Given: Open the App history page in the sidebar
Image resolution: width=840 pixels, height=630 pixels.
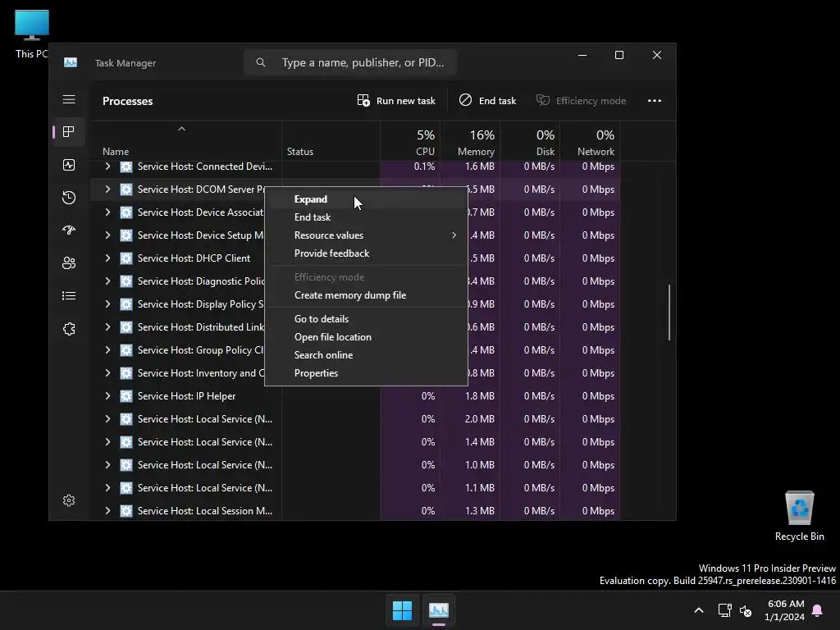Looking at the screenshot, I should (x=69, y=198).
